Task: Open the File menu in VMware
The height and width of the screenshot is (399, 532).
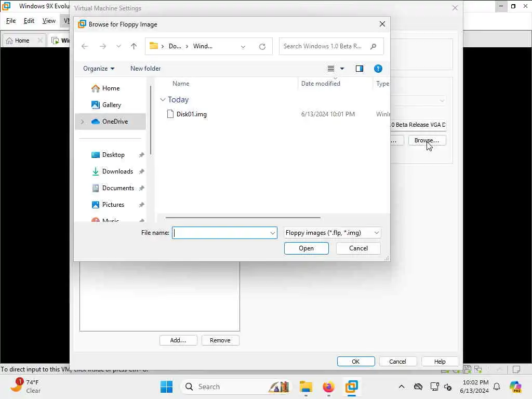Action: pos(11,21)
